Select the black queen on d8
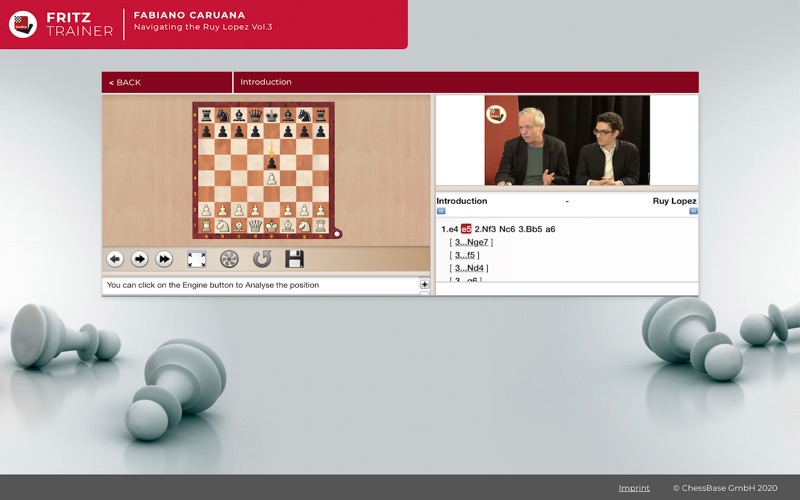The height and width of the screenshot is (500, 800). (x=255, y=116)
